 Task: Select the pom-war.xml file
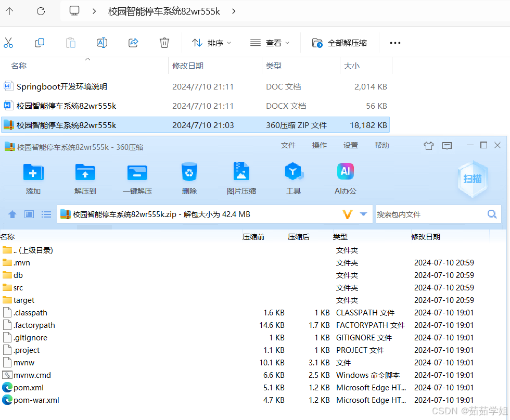click(31, 400)
